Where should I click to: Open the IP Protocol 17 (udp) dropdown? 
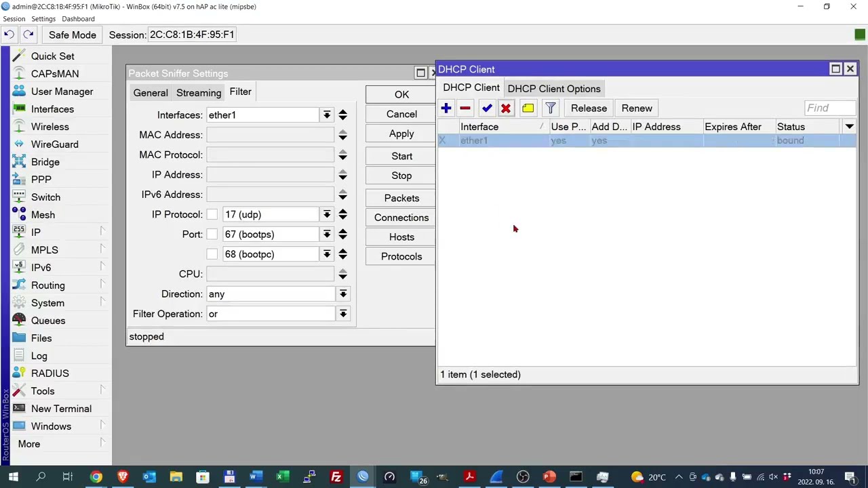327,215
